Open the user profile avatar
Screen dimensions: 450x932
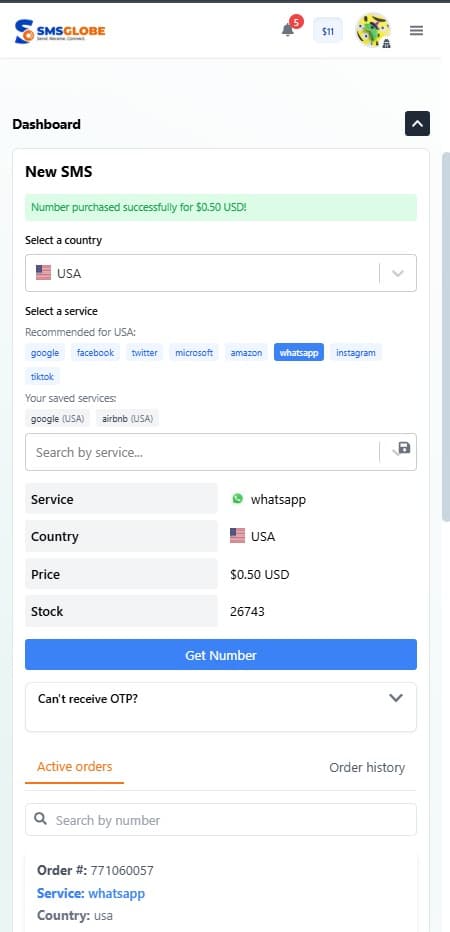[x=373, y=30]
